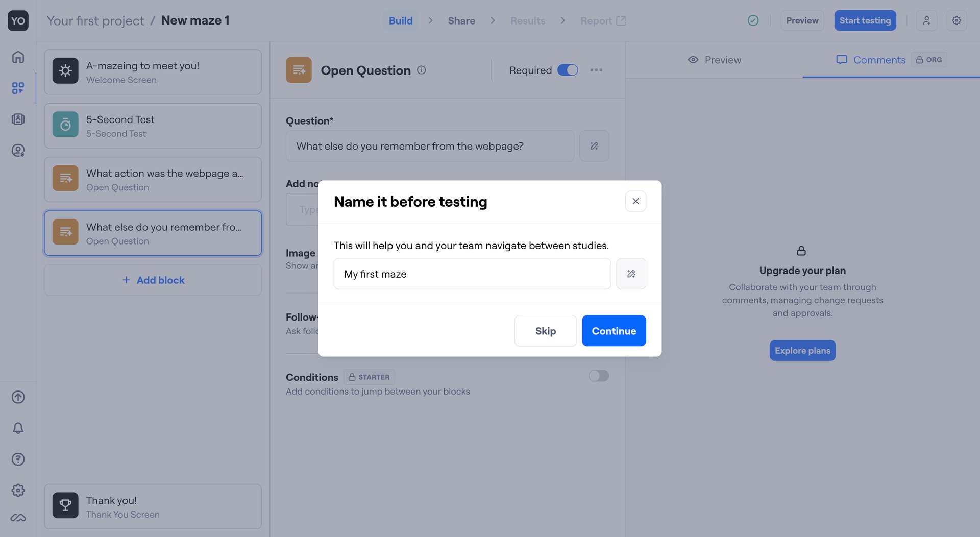Toggle the Preview eye icon
980x537 pixels.
(x=693, y=60)
